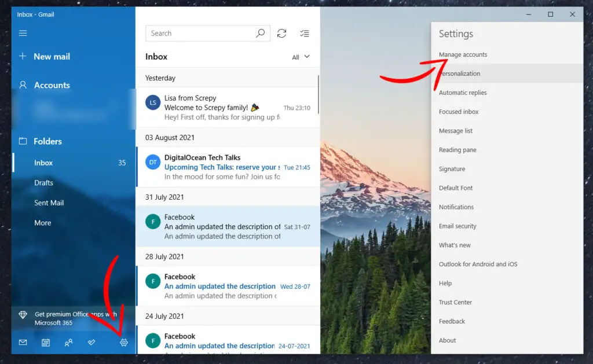Screen dimensions: 593x364
Task: Expand the More folders list
Action: (x=42, y=223)
